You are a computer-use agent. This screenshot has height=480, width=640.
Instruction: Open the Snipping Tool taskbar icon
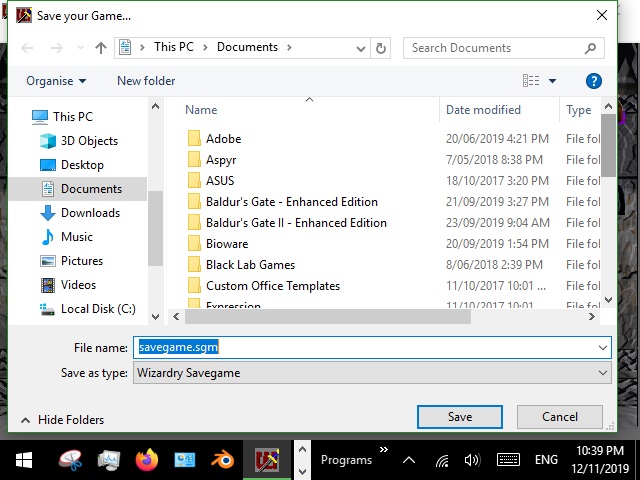tap(70, 460)
